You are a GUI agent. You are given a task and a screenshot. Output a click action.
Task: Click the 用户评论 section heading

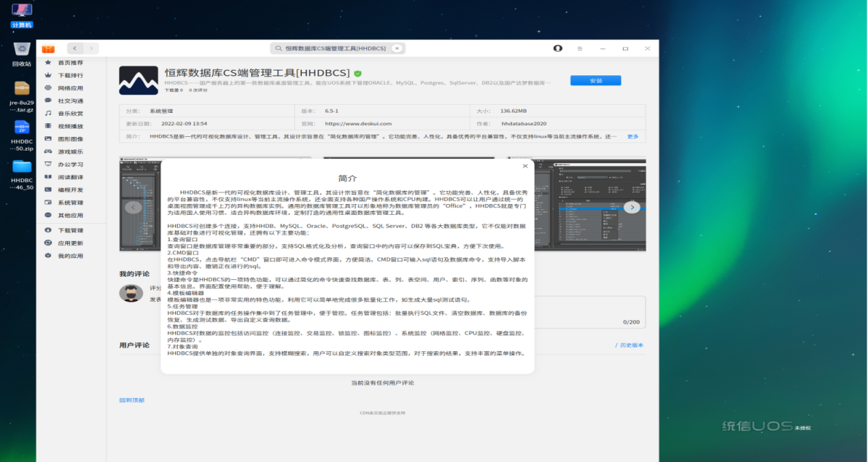pos(134,345)
